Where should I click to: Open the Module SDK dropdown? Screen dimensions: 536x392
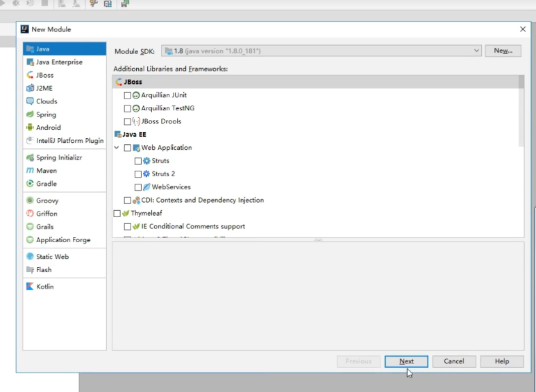pyautogui.click(x=321, y=51)
